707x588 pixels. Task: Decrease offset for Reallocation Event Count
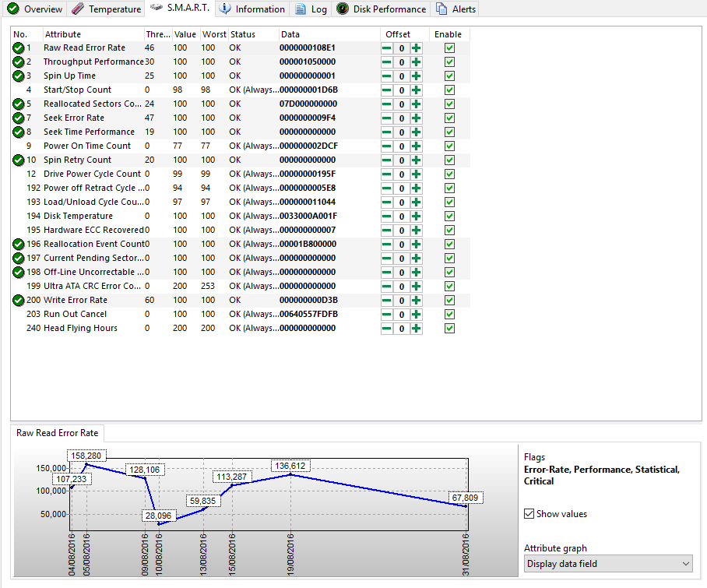tap(387, 245)
